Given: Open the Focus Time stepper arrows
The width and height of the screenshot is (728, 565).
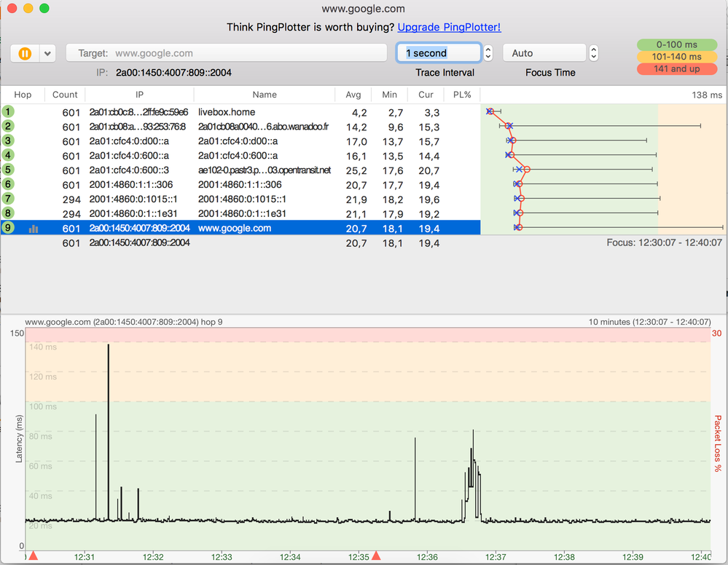Looking at the screenshot, I should point(593,53).
